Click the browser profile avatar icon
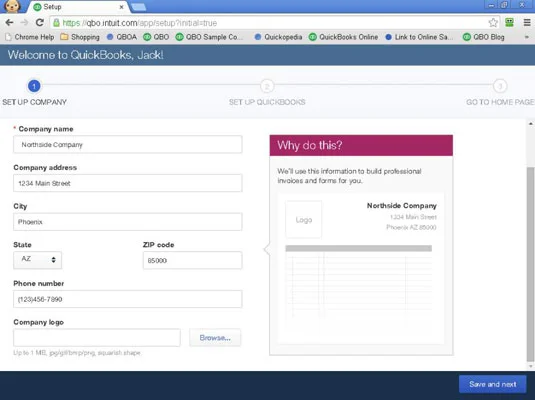The height and width of the screenshot is (400, 535). (13, 6)
